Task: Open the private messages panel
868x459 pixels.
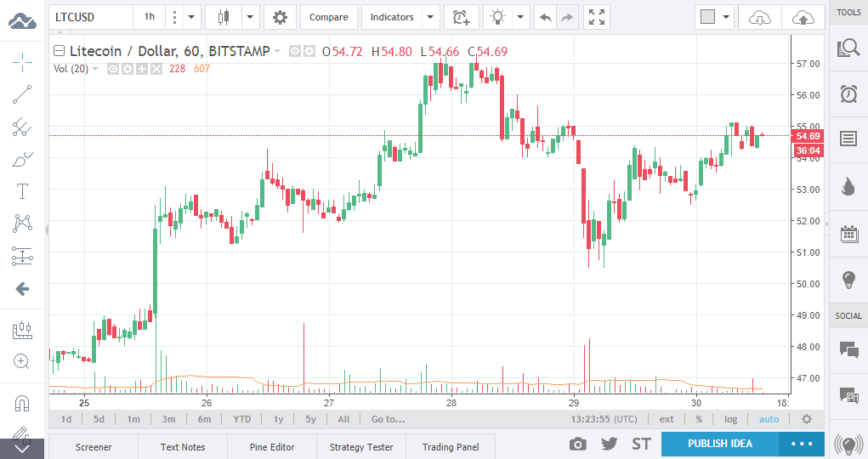Action: click(848, 394)
